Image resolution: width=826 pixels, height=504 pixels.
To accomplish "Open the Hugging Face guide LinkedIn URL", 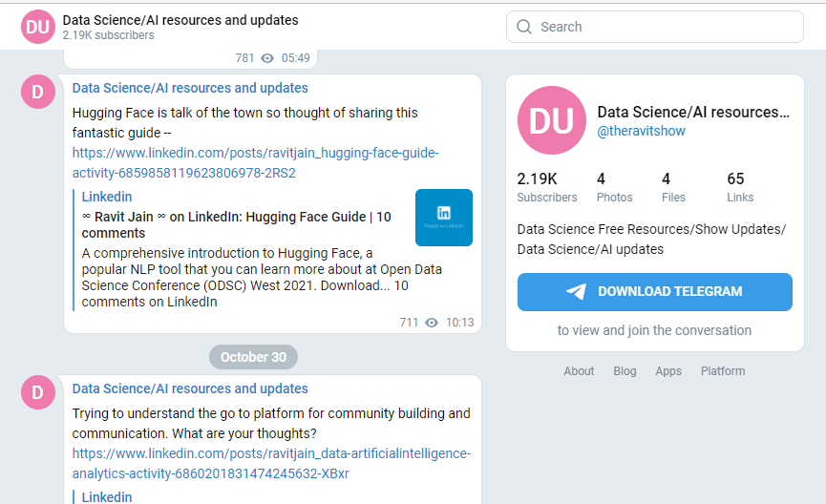I will coord(255,163).
